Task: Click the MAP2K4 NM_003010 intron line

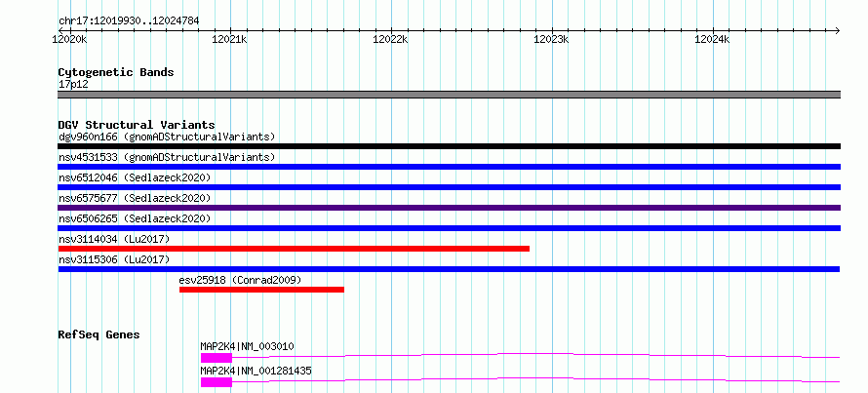Action: click(535, 355)
